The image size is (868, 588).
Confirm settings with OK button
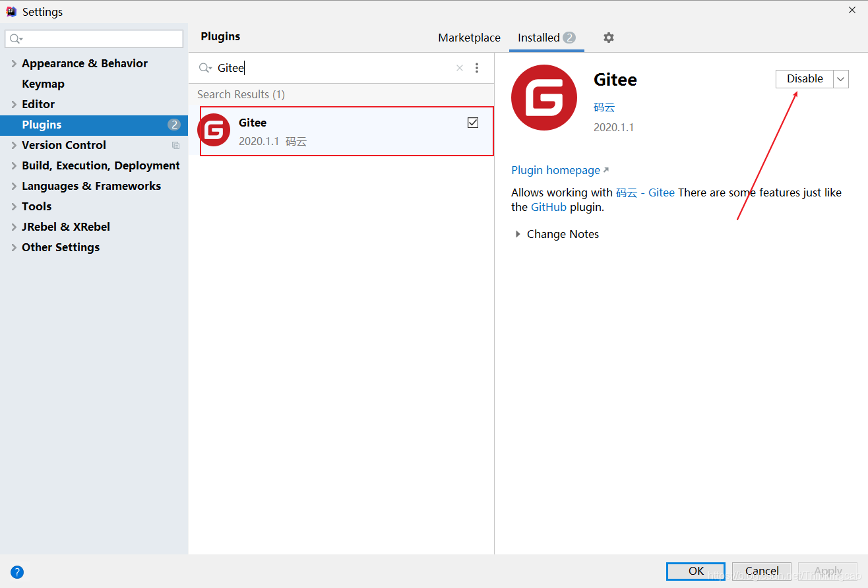(x=696, y=571)
